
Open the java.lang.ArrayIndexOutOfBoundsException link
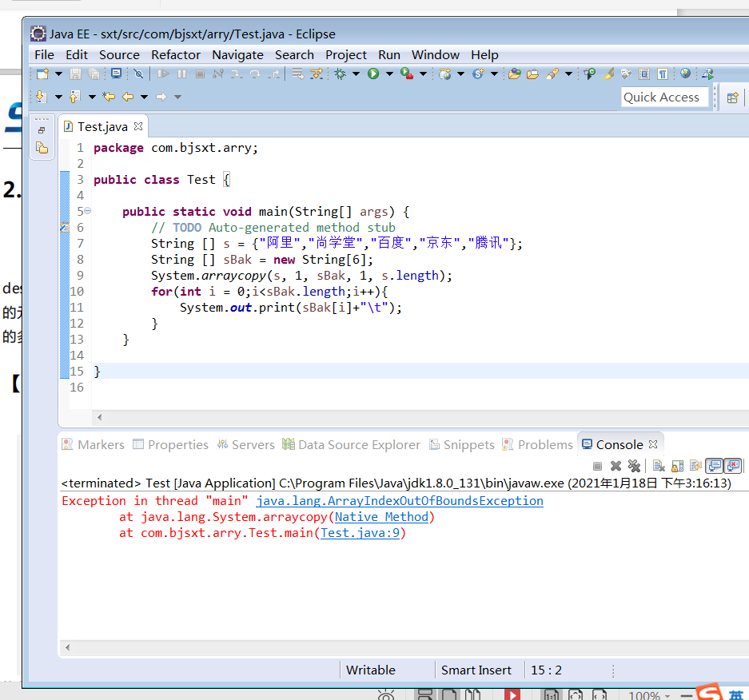point(400,501)
